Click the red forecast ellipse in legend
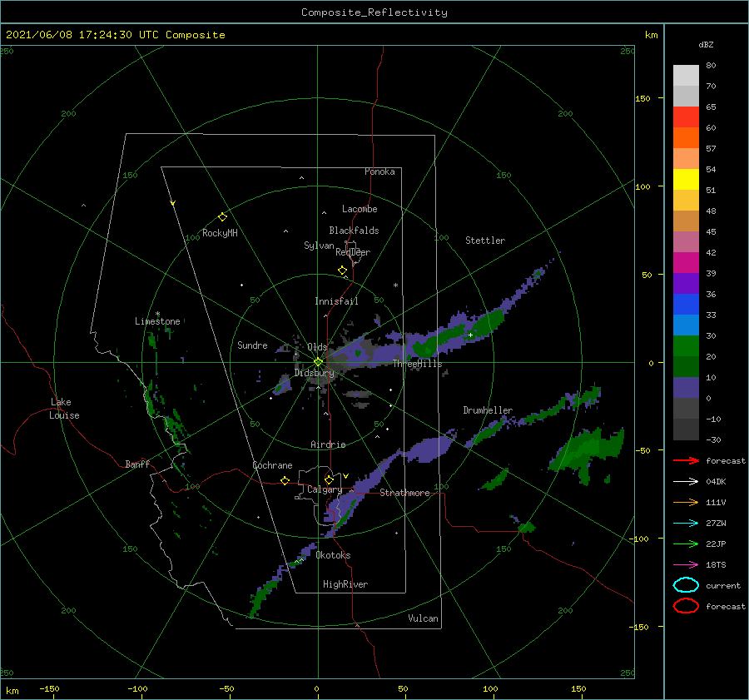This screenshot has height=700, width=749. (686, 606)
